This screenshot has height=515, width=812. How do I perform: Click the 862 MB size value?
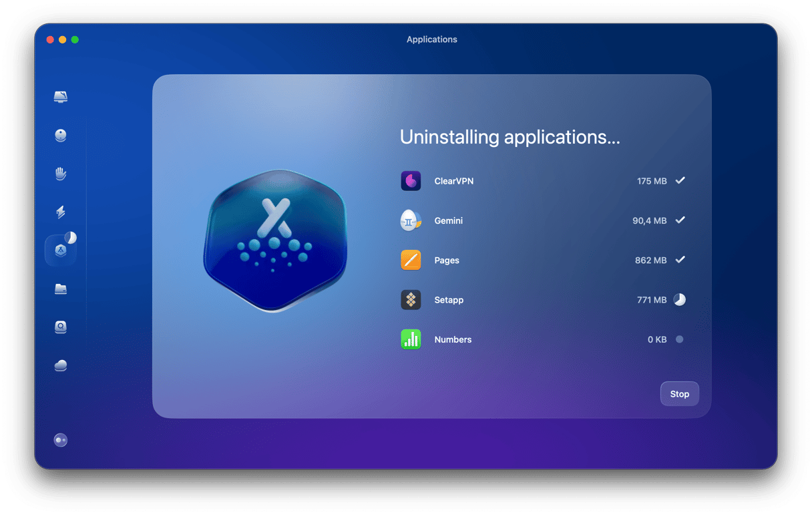(x=651, y=261)
